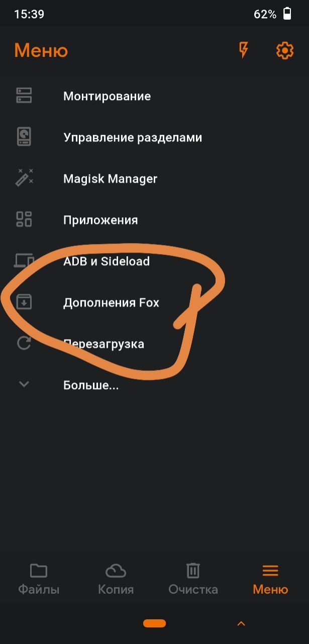
Task: Tap the orange home pill button
Action: point(154,623)
